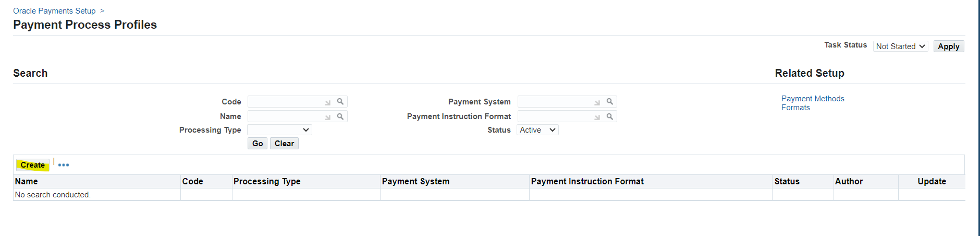980x236 pixels.
Task: Open the Status dropdown showing Active
Action: click(x=537, y=130)
